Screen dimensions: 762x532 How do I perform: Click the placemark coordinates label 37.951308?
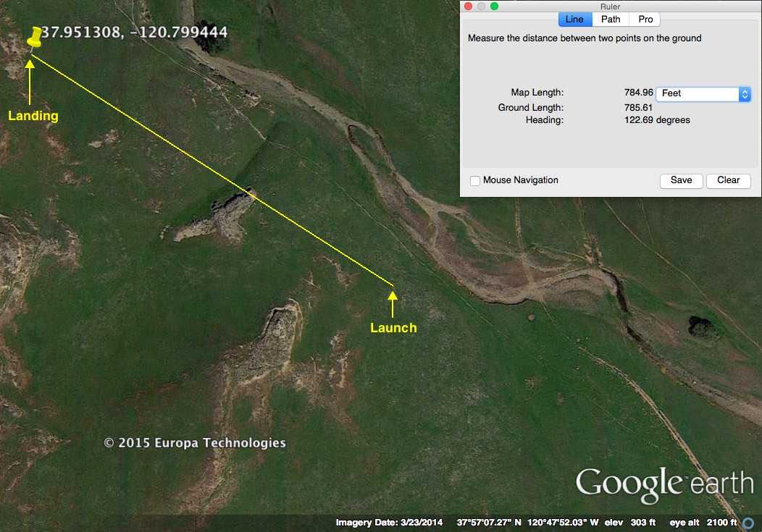pos(134,32)
